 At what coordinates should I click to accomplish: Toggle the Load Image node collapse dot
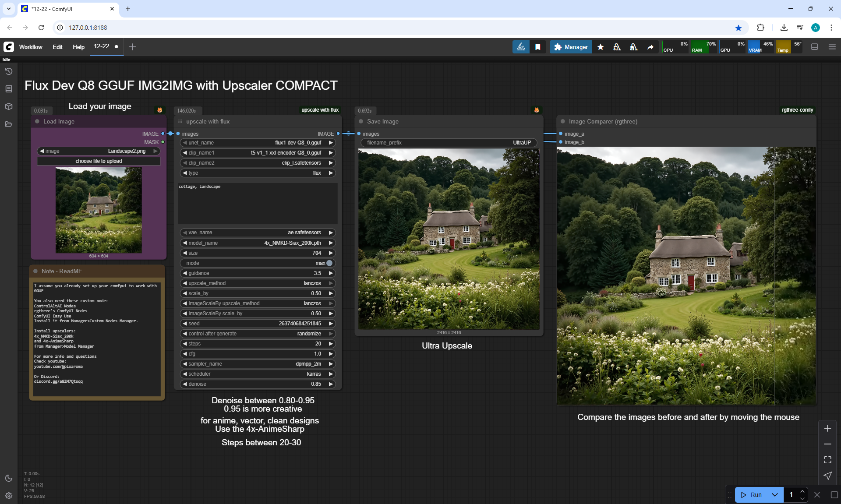pyautogui.click(x=37, y=121)
